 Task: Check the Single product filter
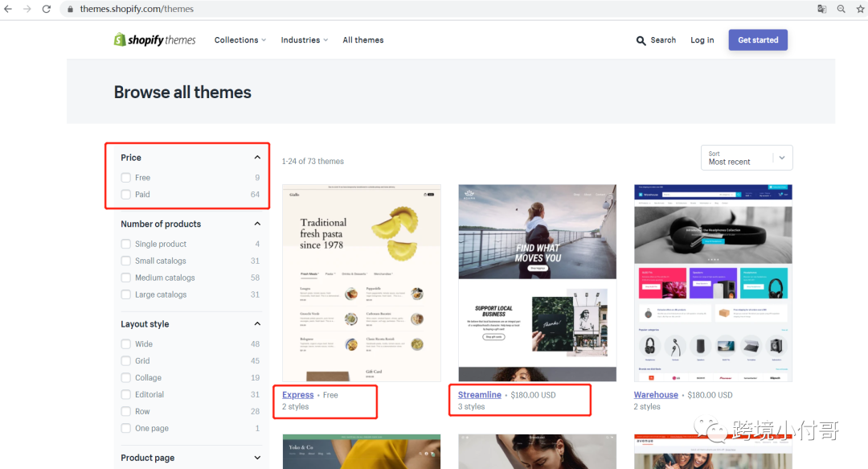point(125,244)
